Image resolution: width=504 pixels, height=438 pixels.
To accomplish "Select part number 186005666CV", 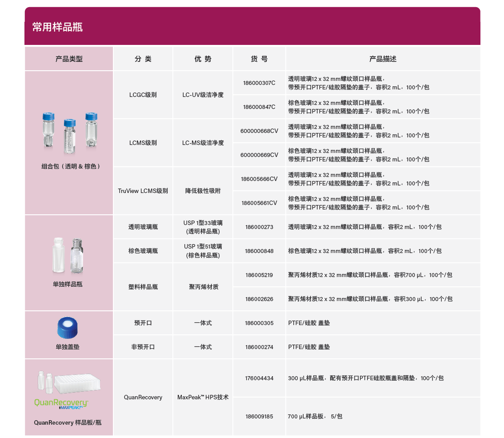I will [x=259, y=179].
